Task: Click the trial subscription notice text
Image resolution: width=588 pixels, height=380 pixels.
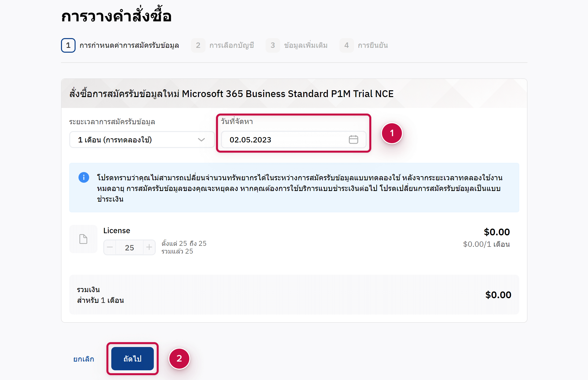Action: point(299,188)
